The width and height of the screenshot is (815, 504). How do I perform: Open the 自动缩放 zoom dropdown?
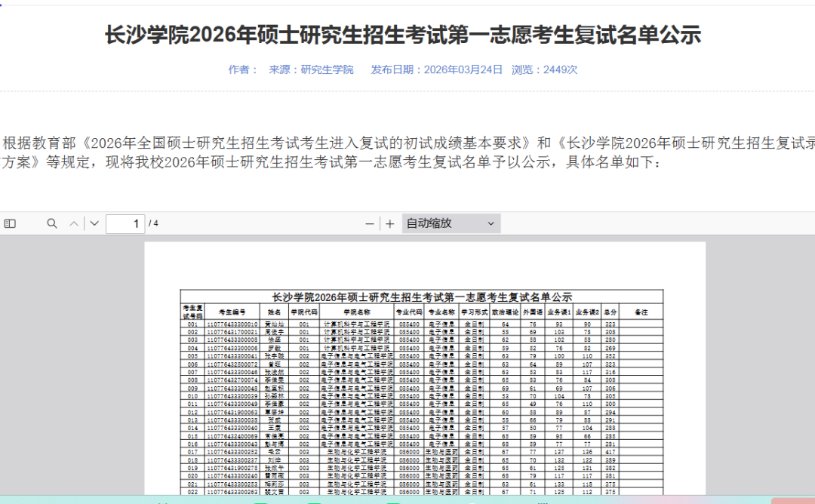(x=451, y=223)
